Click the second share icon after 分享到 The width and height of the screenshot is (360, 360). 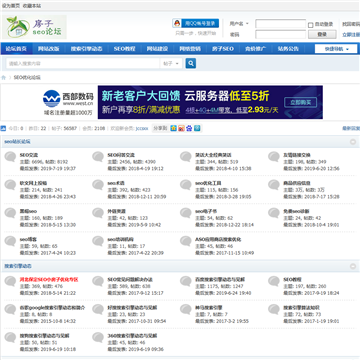pos(181,128)
